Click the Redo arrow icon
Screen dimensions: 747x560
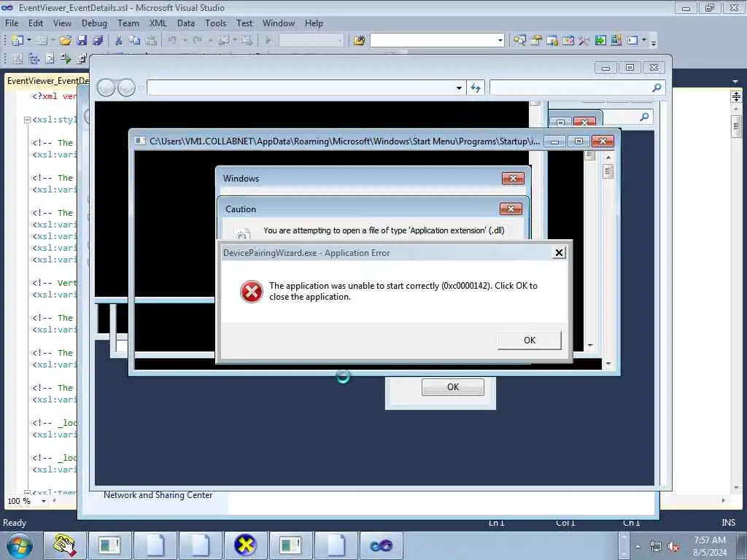click(197, 41)
